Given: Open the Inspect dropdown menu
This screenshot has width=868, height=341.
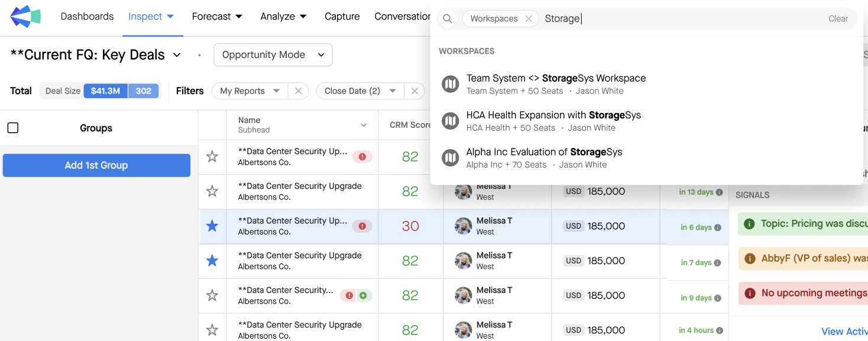Looking at the screenshot, I should coord(151,17).
